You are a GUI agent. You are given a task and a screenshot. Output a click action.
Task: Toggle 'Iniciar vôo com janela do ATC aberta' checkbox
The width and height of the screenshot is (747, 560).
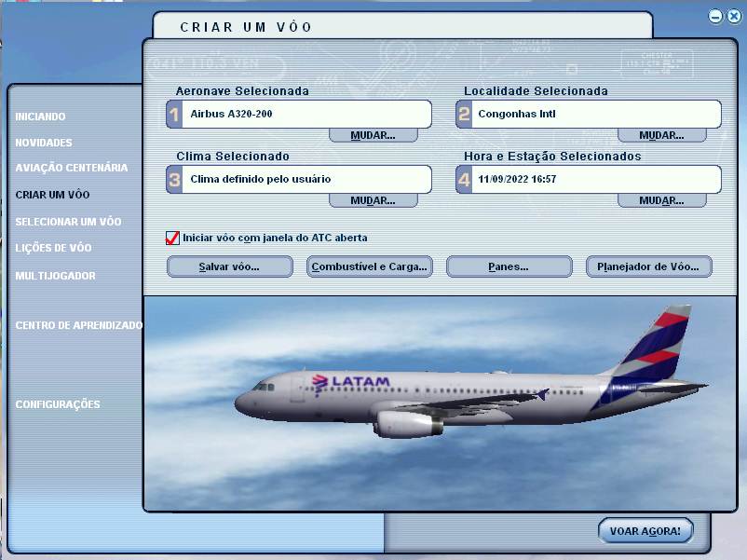click(172, 238)
